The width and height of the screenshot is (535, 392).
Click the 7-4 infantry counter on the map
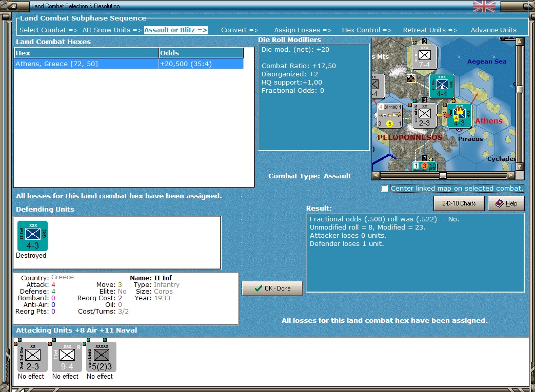coord(424,57)
